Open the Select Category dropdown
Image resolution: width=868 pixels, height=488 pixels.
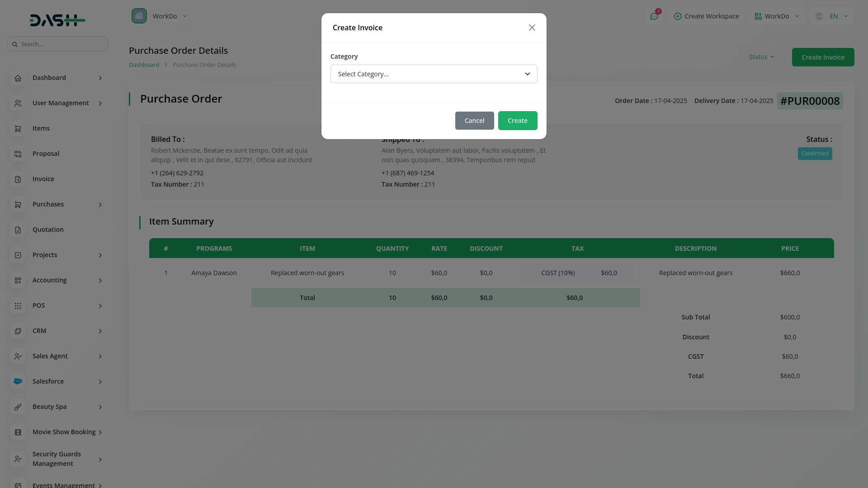(434, 74)
